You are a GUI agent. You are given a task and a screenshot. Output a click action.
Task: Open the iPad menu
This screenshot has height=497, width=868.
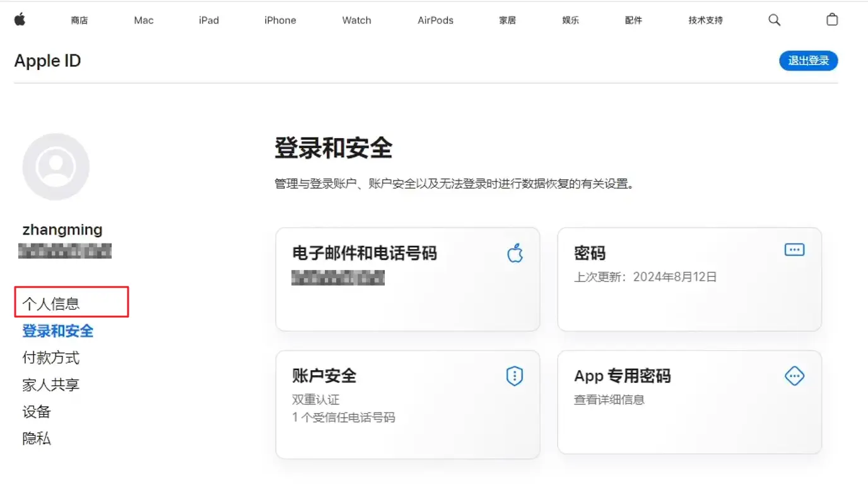click(x=209, y=20)
